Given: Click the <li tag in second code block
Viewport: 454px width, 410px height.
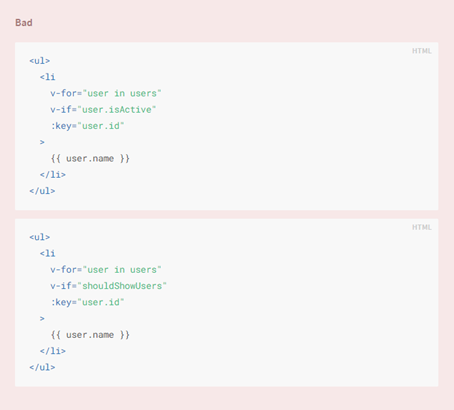Looking at the screenshot, I should point(47,253).
